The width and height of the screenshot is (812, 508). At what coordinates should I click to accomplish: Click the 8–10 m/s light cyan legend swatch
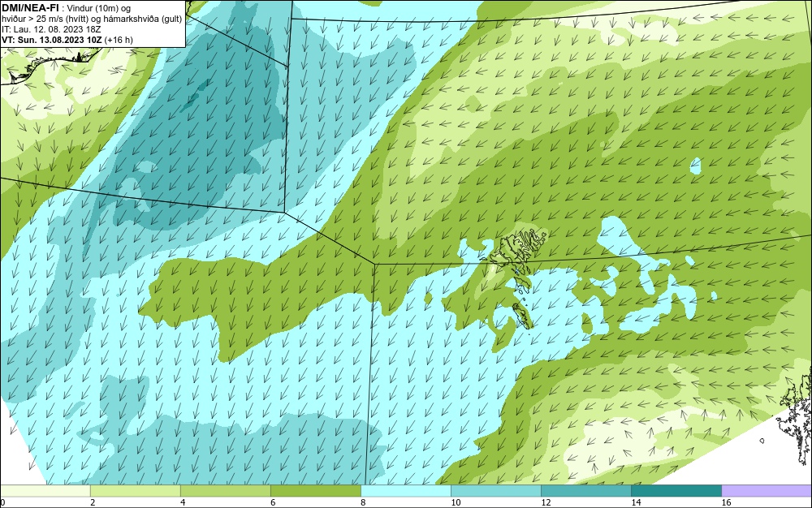point(405,490)
